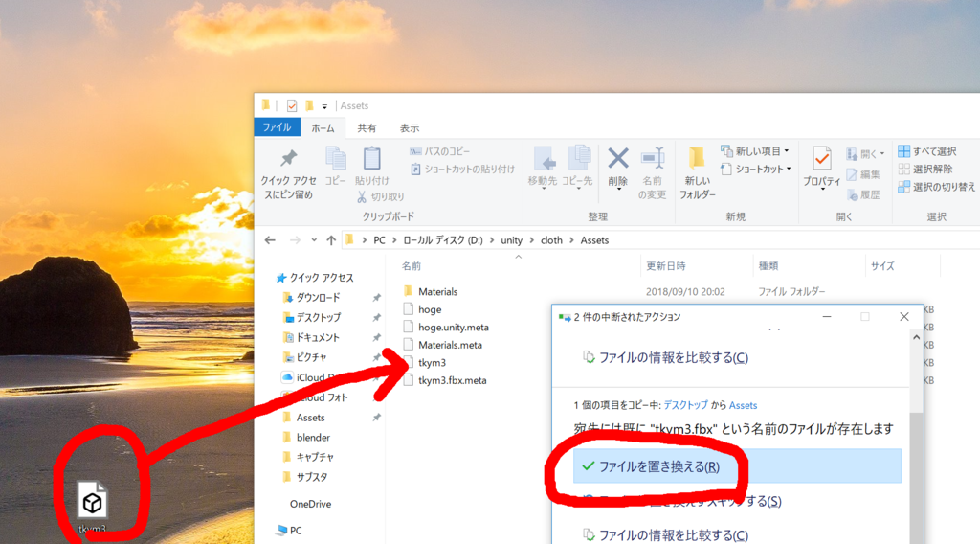The height and width of the screenshot is (544, 980).
Task: Open the ファイル tab
Action: coord(277,127)
